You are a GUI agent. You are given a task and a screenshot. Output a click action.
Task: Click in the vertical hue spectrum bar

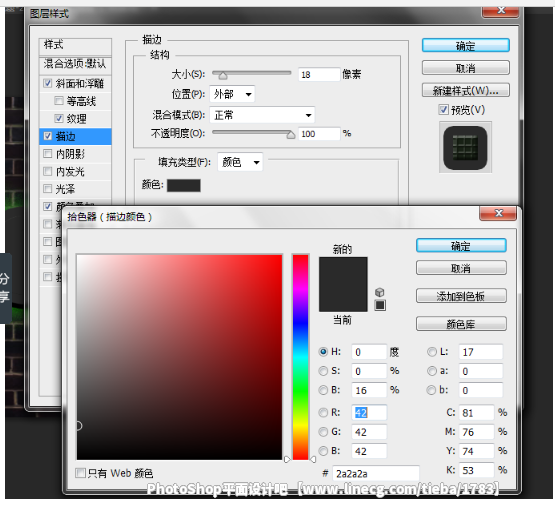[x=301, y=357]
